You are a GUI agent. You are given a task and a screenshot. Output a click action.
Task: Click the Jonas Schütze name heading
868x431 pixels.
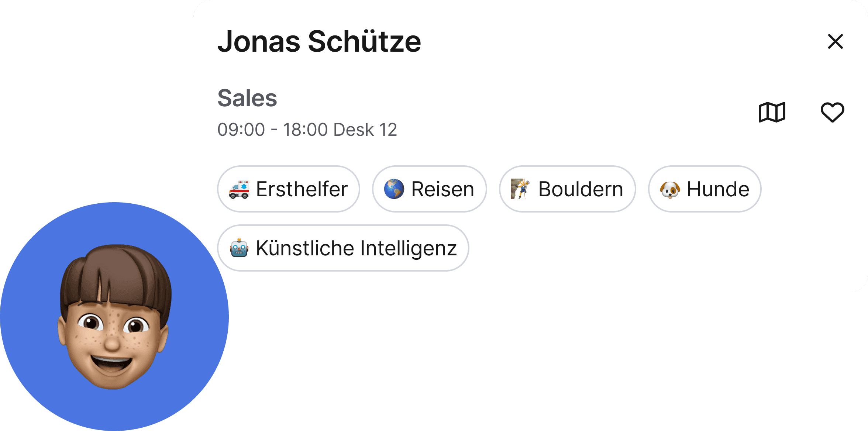319,41
